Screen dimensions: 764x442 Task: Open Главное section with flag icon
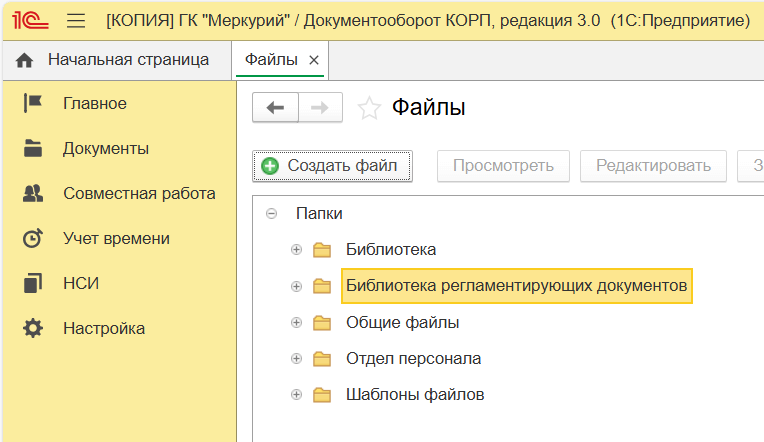pos(94,103)
